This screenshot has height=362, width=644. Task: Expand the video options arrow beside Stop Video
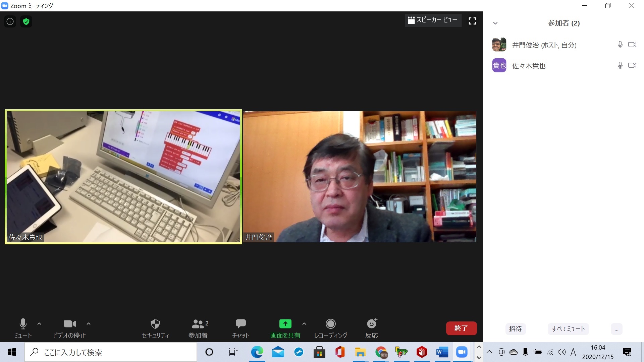pos(89,324)
